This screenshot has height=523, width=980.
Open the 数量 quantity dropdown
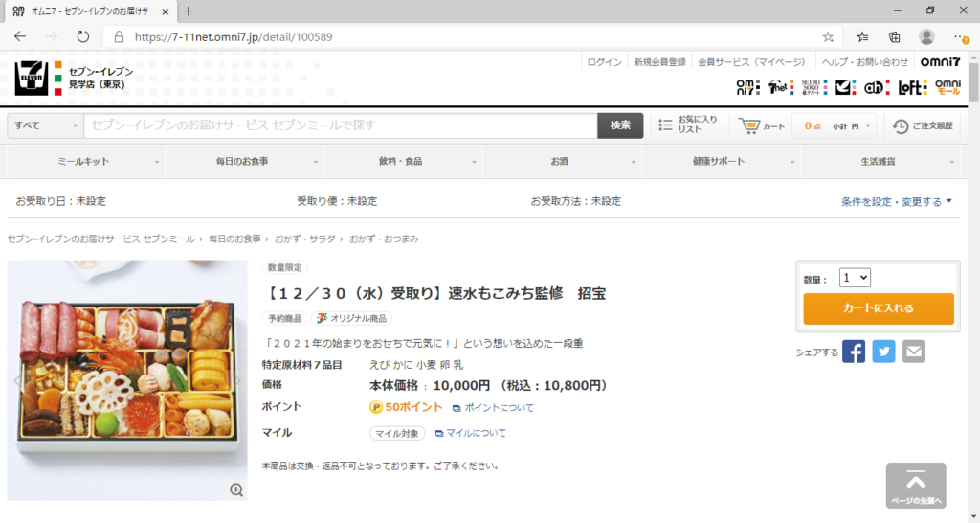[855, 278]
